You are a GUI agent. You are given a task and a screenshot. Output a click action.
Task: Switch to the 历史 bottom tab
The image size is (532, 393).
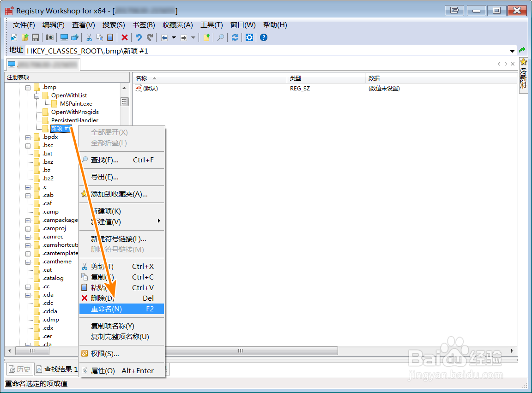19,369
